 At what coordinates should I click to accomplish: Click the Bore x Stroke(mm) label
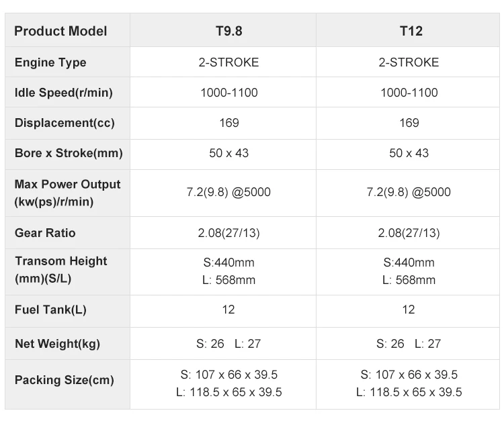(x=69, y=153)
